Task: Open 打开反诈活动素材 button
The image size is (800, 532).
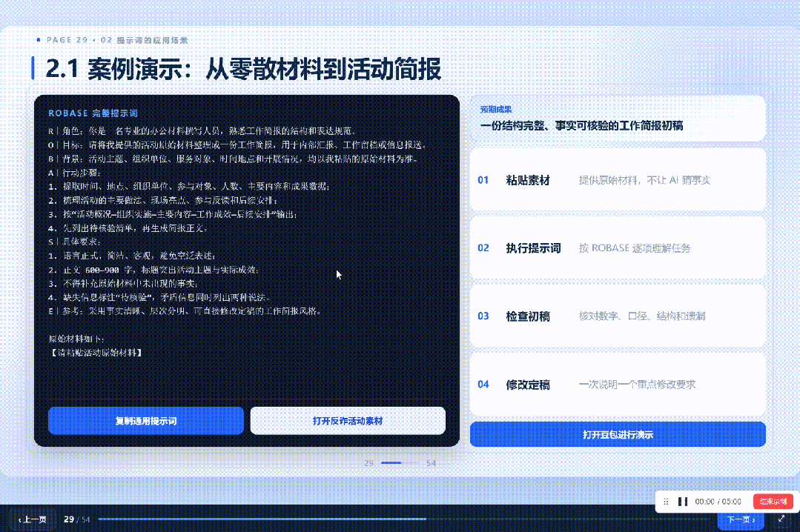Action: click(x=348, y=421)
